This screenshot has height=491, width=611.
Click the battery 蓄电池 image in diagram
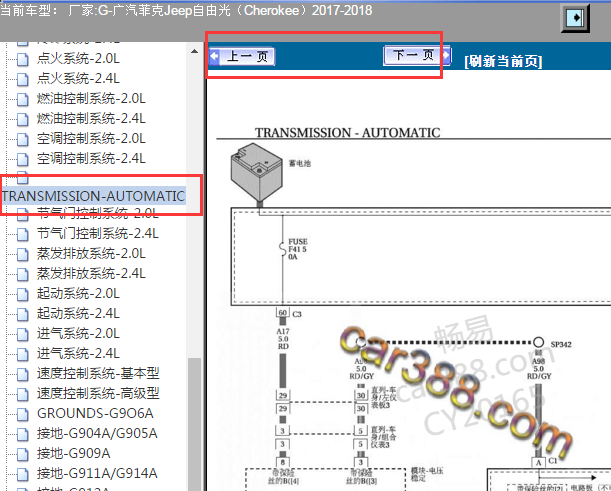coord(256,174)
